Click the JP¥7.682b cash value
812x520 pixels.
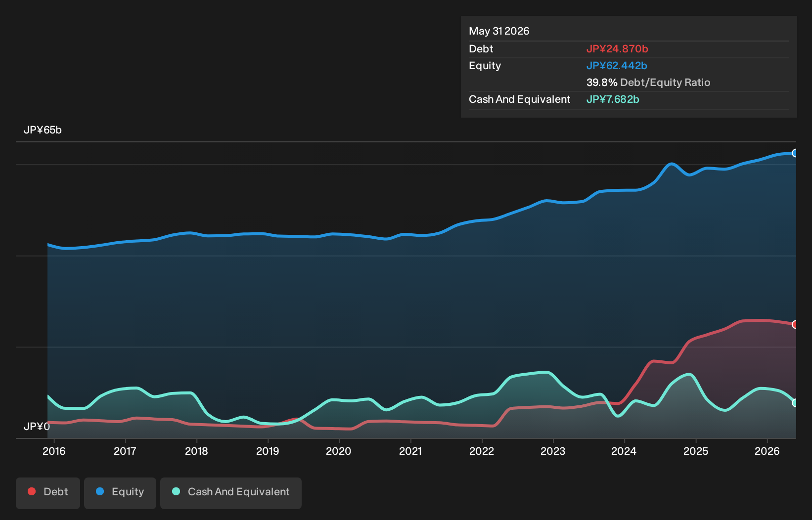coord(613,99)
